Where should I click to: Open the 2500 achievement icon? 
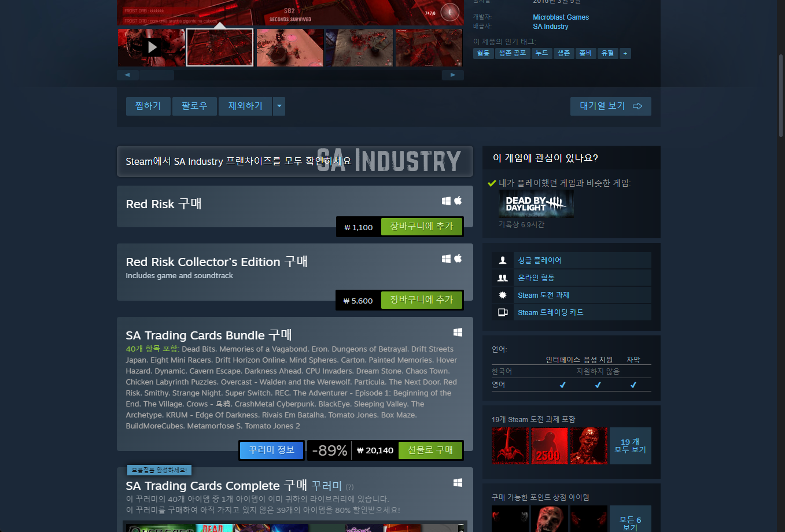tap(550, 446)
